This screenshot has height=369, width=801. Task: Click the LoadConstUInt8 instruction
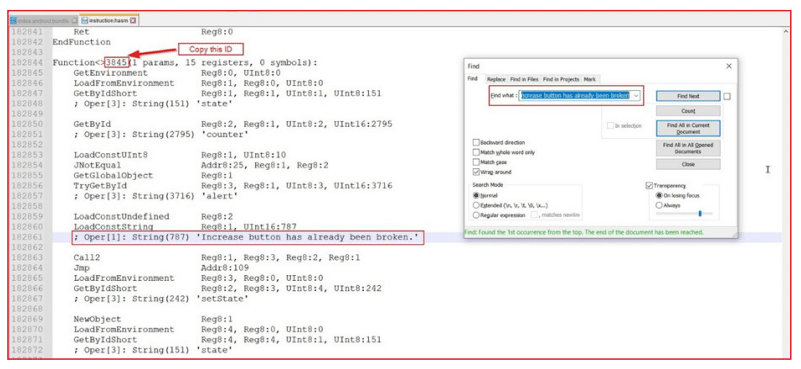[x=111, y=155]
